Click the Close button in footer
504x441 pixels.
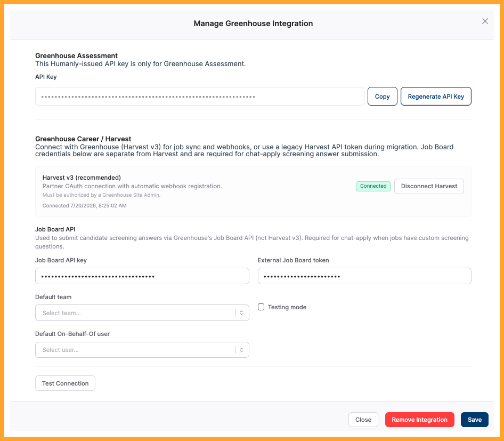(x=363, y=420)
